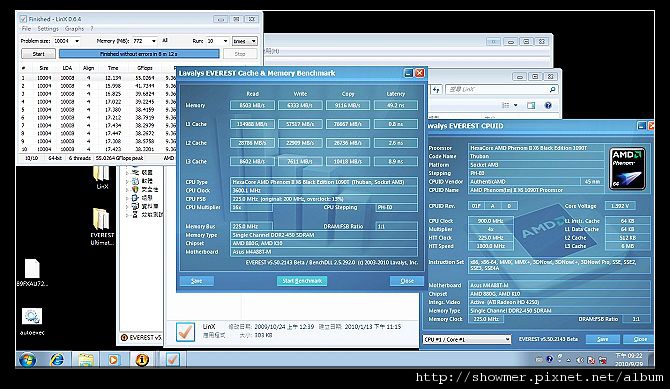Screen dimensions: 670x389
Task: Expand the Problem size dropdown in LinX
Action: (x=77, y=41)
